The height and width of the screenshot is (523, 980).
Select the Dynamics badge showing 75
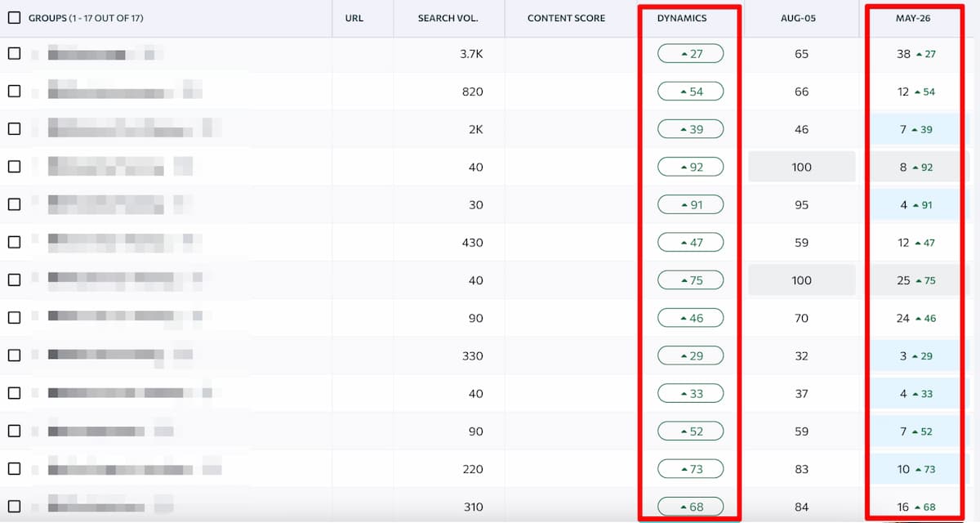tap(690, 280)
